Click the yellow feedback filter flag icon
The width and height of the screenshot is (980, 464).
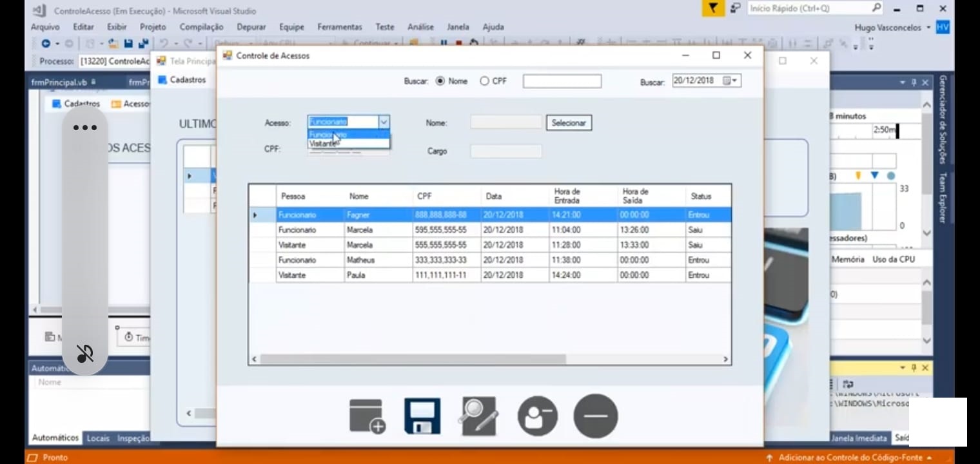712,8
